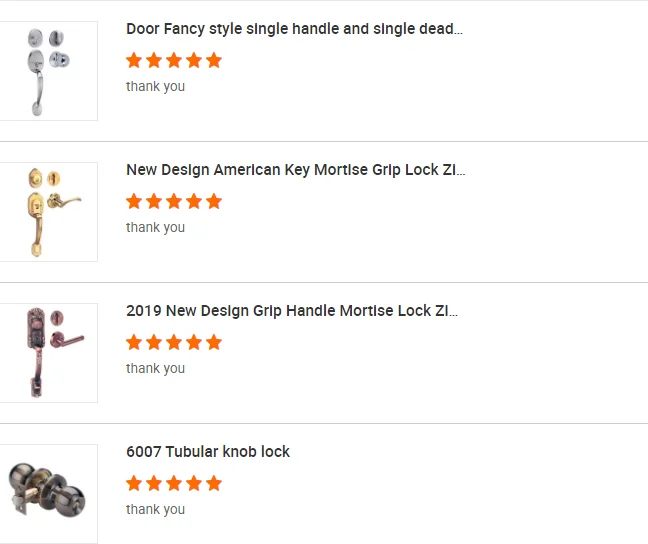Open New Design American Key Mortise Grip Lock

pyautogui.click(x=295, y=170)
